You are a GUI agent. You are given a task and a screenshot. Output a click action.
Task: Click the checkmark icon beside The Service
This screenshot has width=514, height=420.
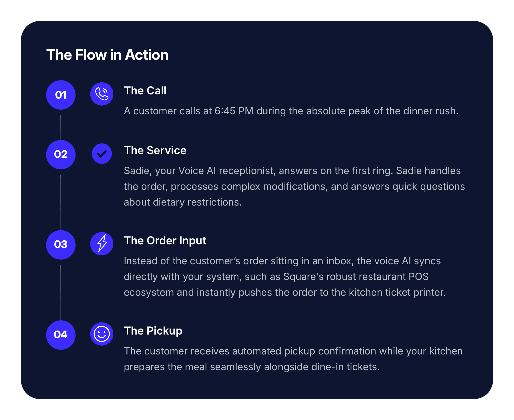tap(102, 154)
